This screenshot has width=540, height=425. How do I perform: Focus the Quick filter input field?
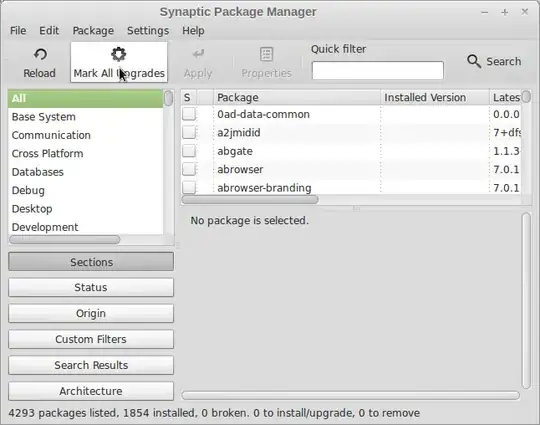tap(377, 70)
